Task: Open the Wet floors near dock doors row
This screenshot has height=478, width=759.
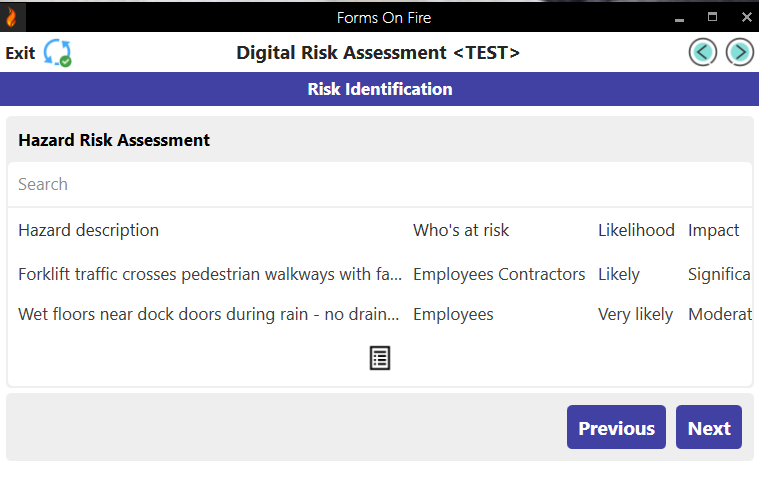Action: [x=380, y=314]
